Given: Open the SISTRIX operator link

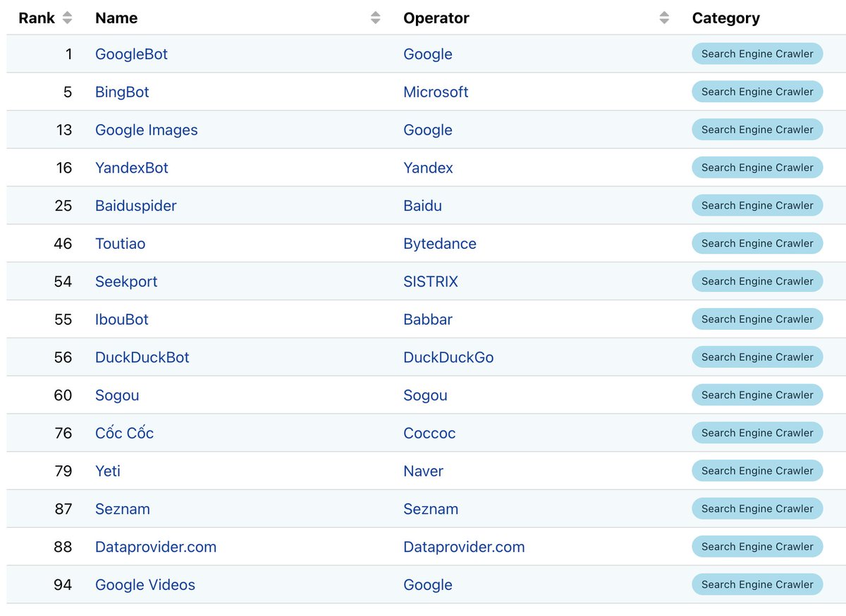Looking at the screenshot, I should coord(431,282).
